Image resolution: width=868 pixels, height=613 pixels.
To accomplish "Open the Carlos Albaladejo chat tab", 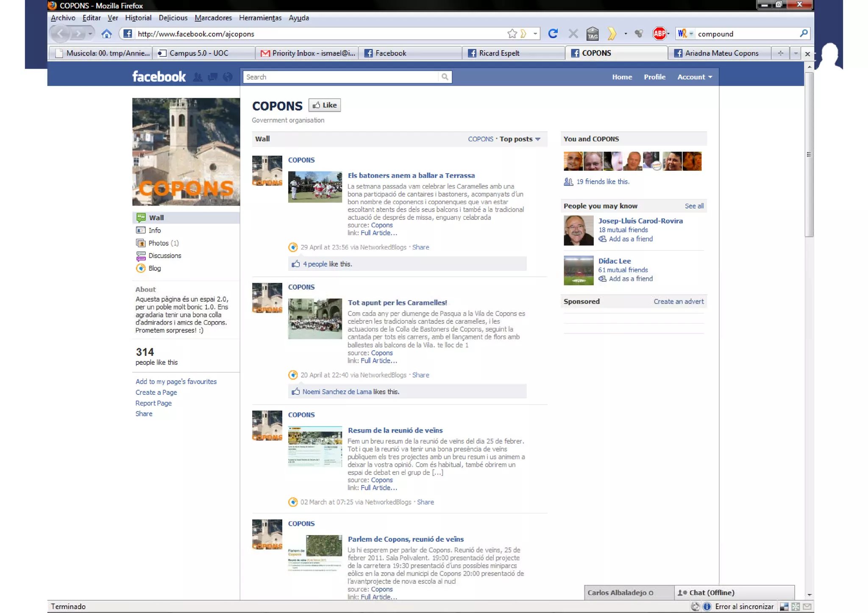I will [629, 593].
